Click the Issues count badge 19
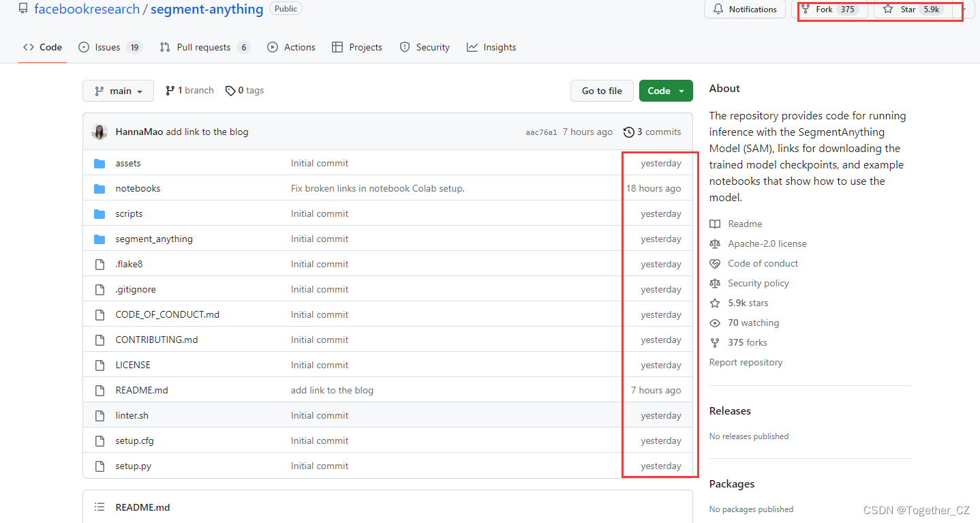Screen dimensions: 980x523 click(134, 47)
